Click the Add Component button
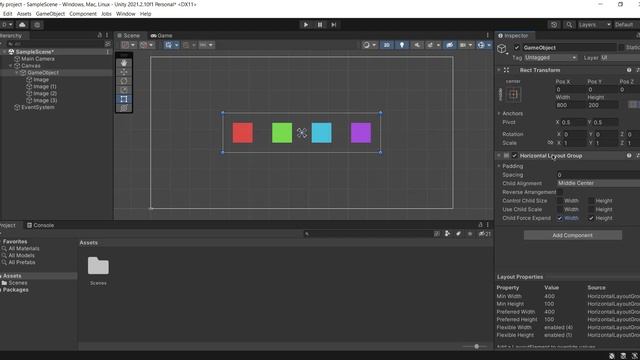This screenshot has height=360, width=640. (573, 235)
